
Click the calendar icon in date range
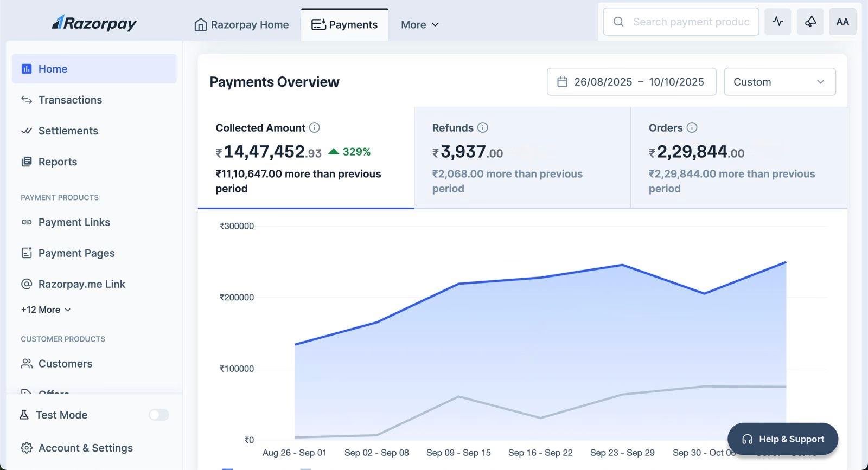563,82
